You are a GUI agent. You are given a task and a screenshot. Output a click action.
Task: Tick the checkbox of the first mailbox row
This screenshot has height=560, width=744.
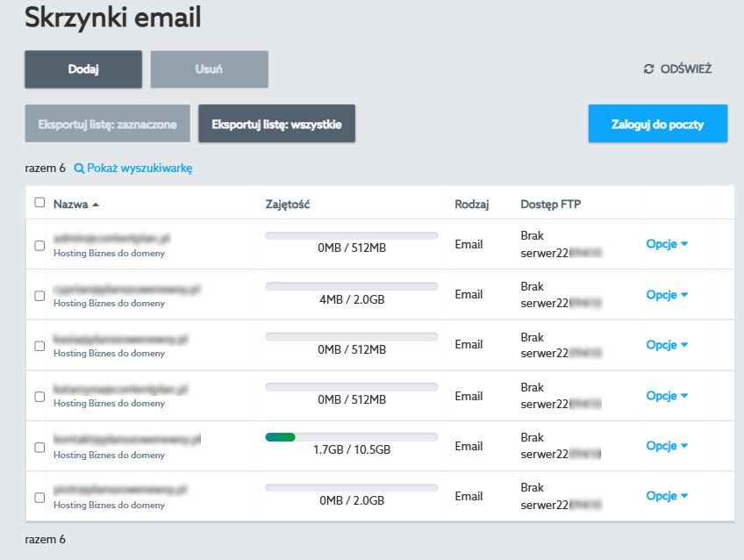39,246
